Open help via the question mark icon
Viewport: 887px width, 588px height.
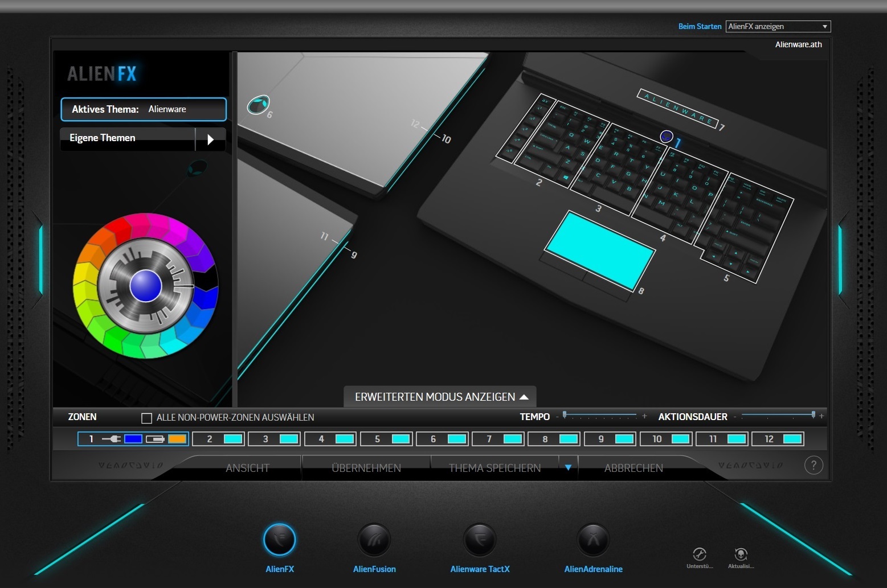point(814,466)
